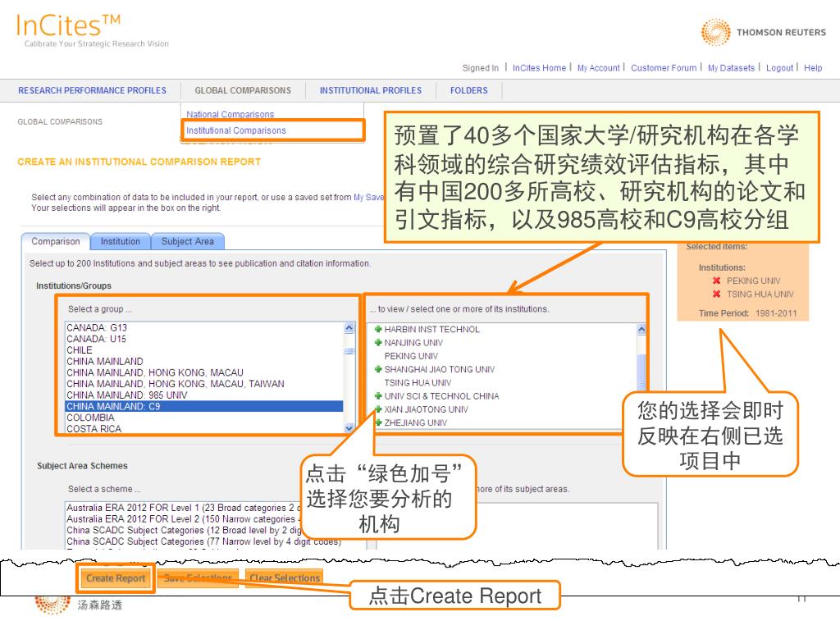Click the Logout link
Image resolution: width=840 pixels, height=630 pixels.
(x=779, y=68)
